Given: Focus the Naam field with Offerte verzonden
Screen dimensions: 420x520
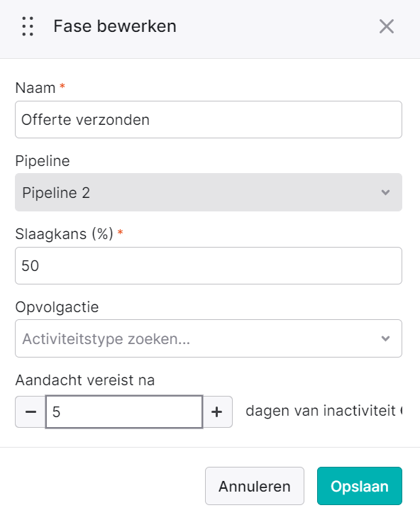Looking at the screenshot, I should [x=209, y=120].
